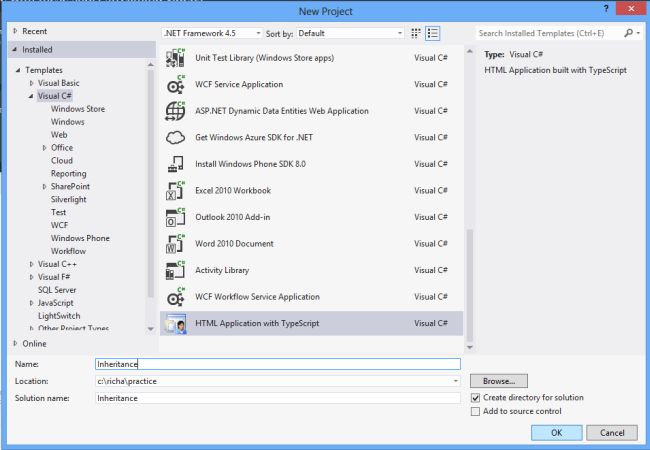Click OK to create the project
Image resolution: width=650 pixels, height=450 pixels.
point(557,433)
